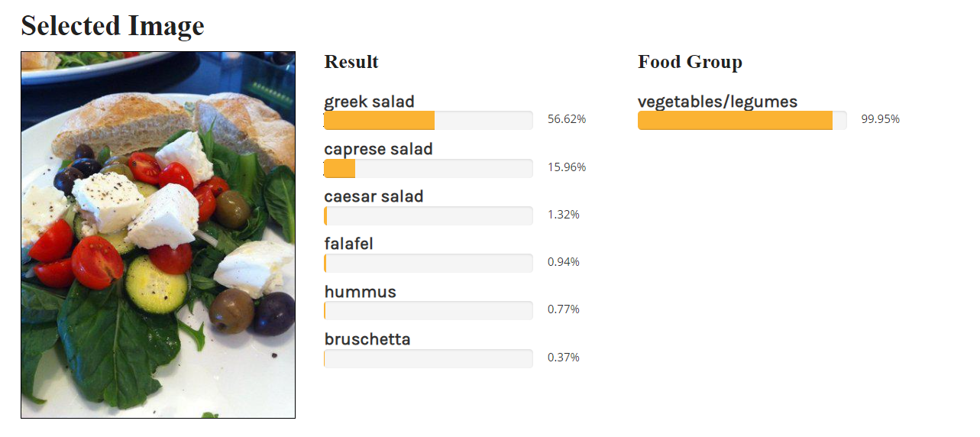The width and height of the screenshot is (980, 437).
Task: Click the hummus confidence bar
Action: pyautogui.click(x=429, y=310)
